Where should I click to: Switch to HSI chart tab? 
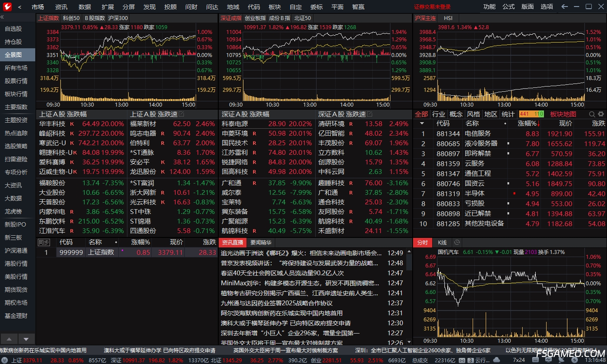coord(448,18)
